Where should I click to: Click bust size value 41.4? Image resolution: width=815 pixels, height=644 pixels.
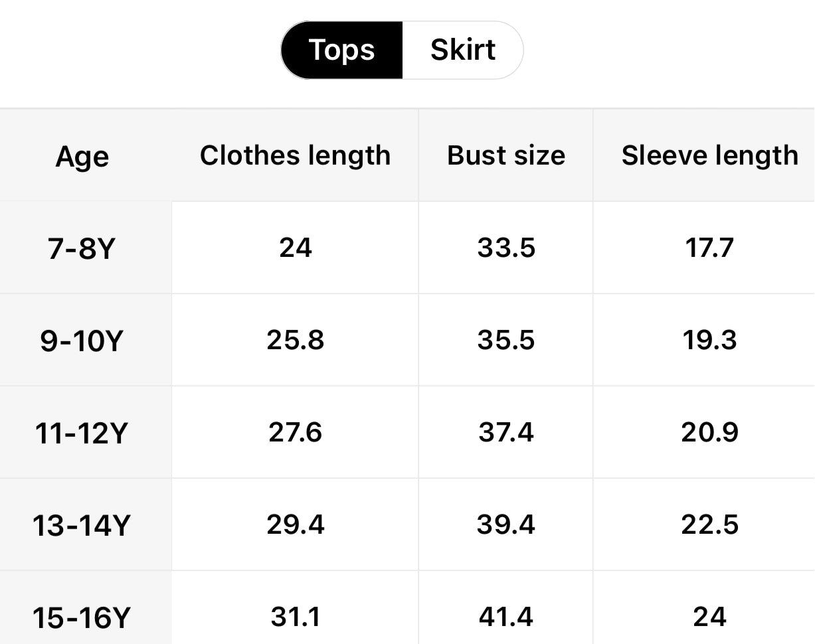click(506, 617)
